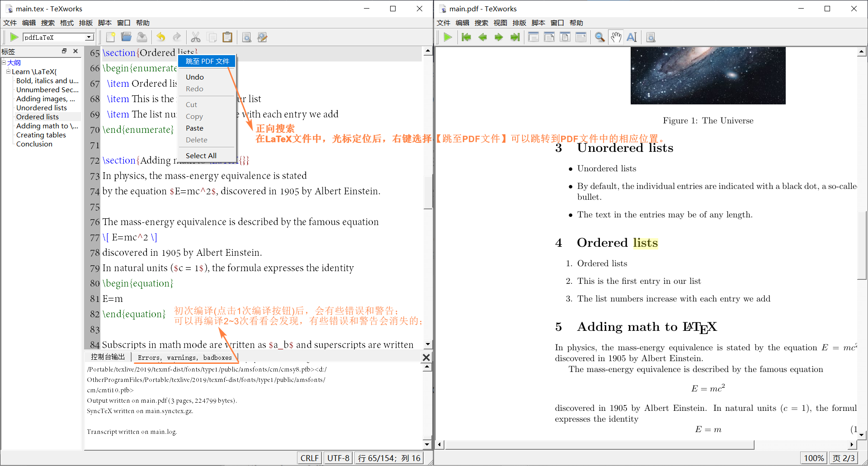The height and width of the screenshot is (466, 868).
Task: Collapse the 大纲 tree root
Action: 4,62
